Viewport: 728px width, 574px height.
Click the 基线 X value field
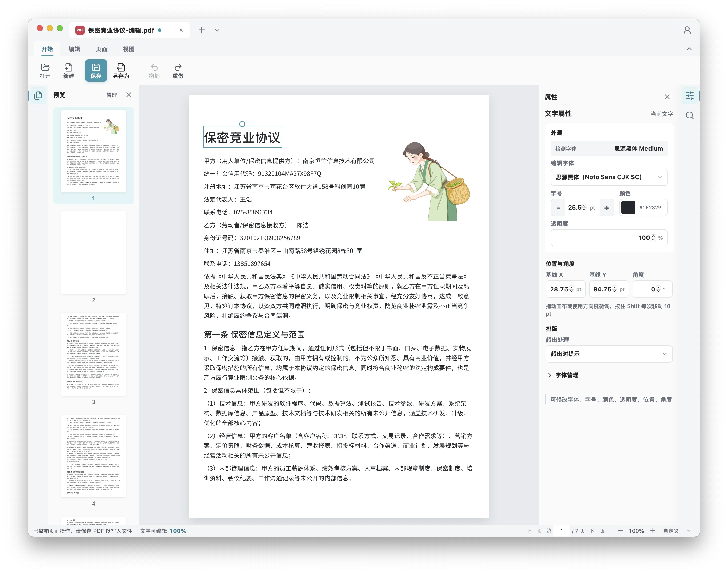[x=565, y=289]
